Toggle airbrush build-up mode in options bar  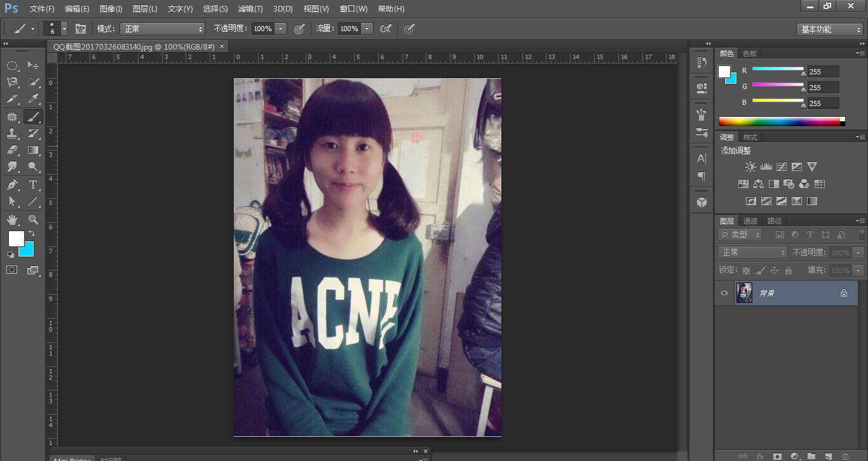385,29
